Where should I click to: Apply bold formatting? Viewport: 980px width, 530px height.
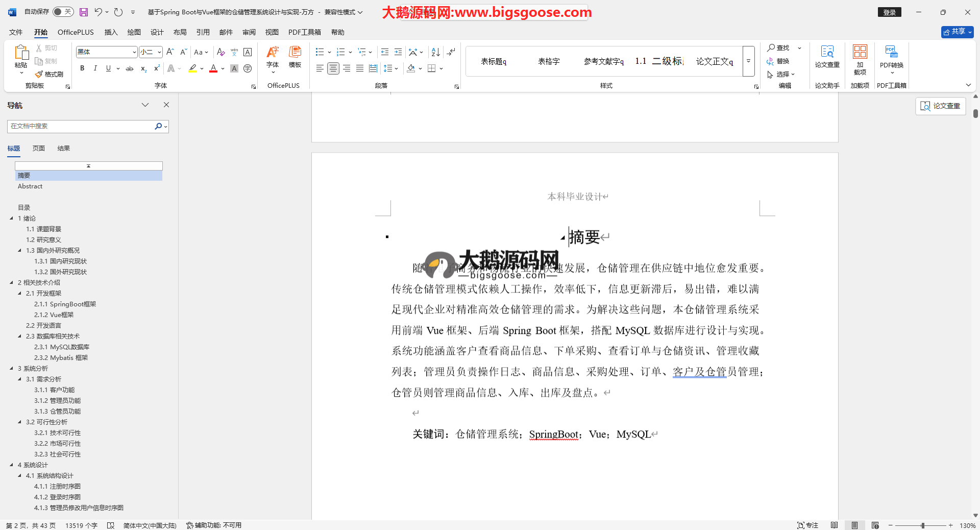(x=82, y=68)
